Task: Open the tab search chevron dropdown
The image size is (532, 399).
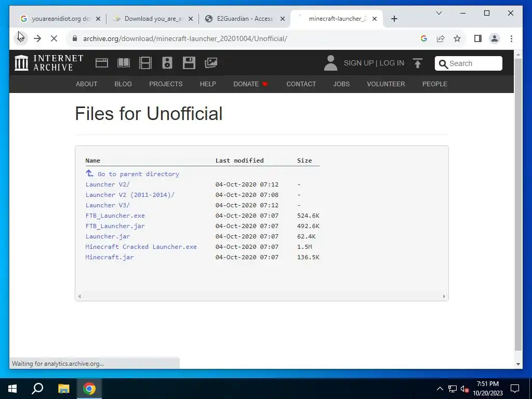Action: 438,13
